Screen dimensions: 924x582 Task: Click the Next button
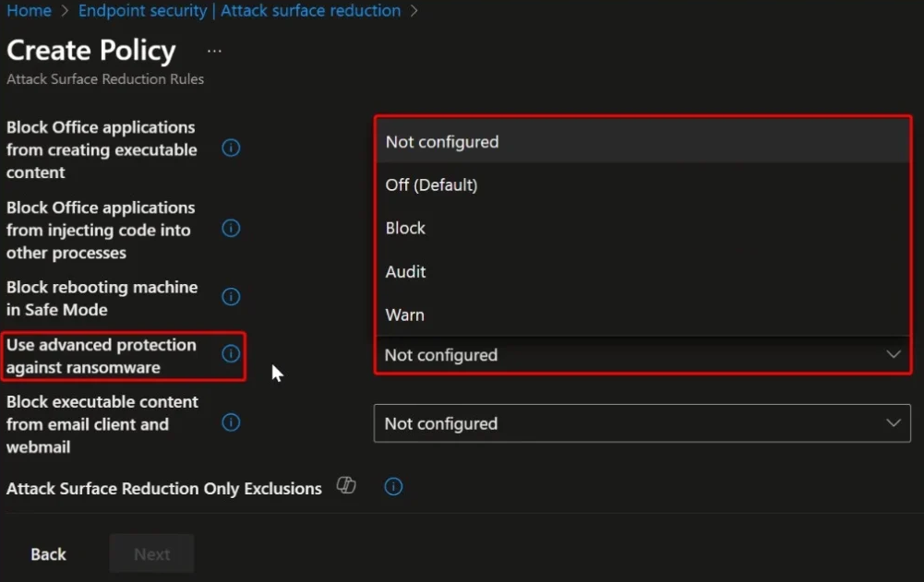pyautogui.click(x=151, y=553)
